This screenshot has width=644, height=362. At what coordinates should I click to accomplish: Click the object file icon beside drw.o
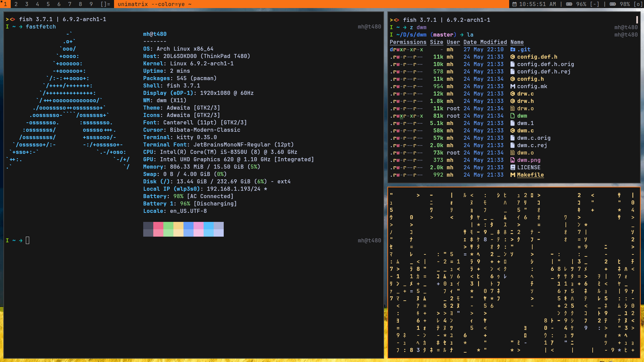(x=513, y=109)
